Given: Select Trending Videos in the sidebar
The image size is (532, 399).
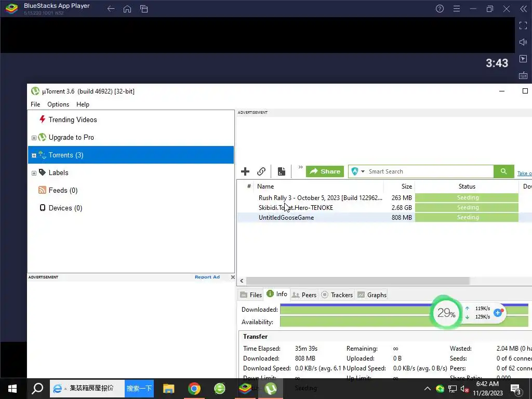Looking at the screenshot, I should [x=73, y=119].
